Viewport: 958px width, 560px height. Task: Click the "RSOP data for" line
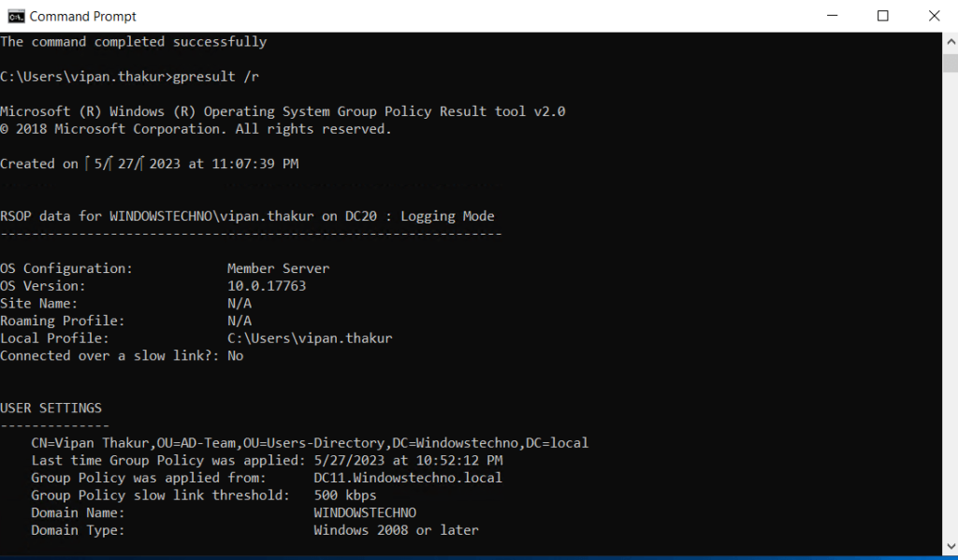pos(247,216)
